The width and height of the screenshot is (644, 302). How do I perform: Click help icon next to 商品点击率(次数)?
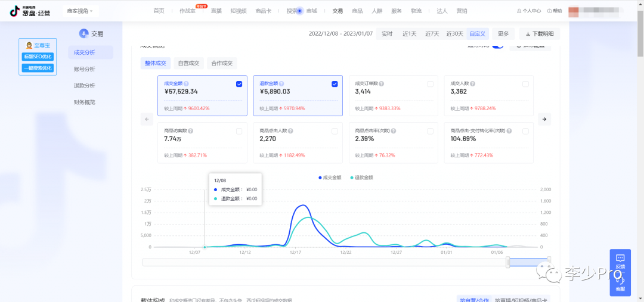[394, 131]
